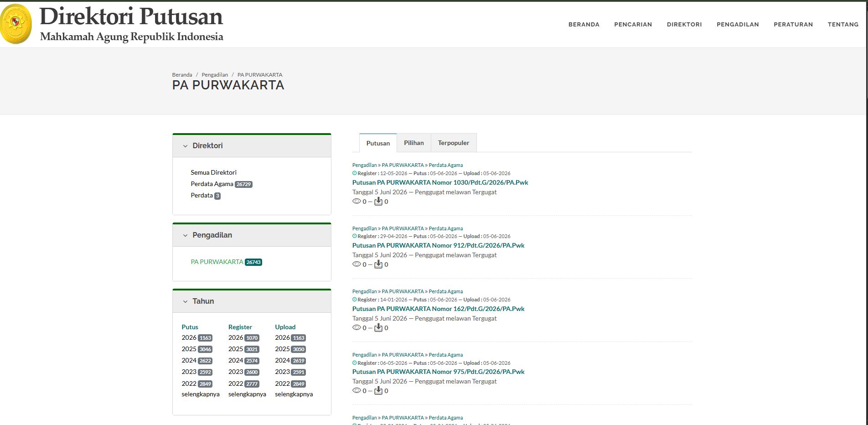Expand selengkapnya under Putus years
The width and height of the screenshot is (868, 425).
pos(201,394)
